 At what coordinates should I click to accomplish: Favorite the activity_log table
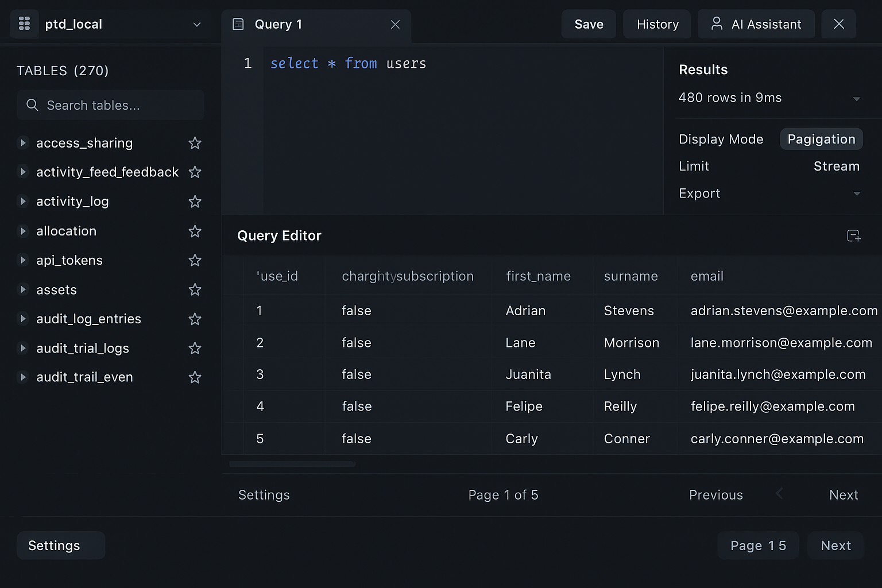[195, 202]
